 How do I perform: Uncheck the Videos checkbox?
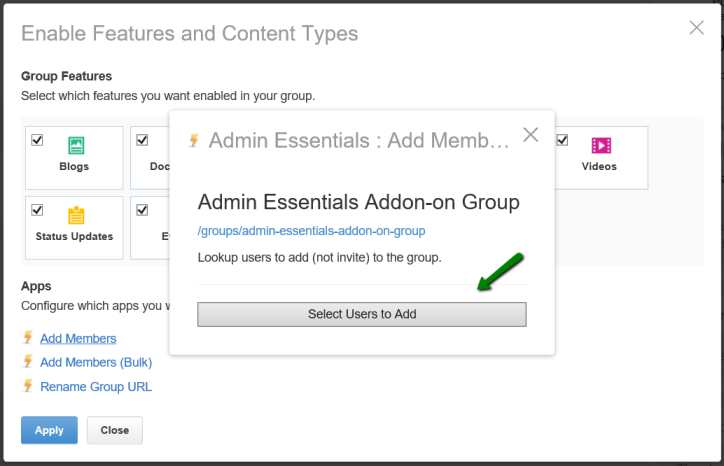point(562,140)
